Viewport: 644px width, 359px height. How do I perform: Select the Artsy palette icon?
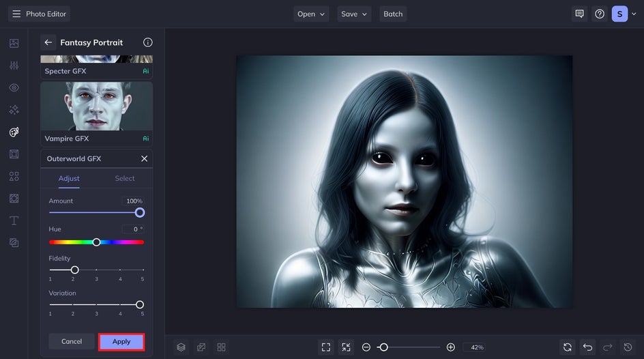[14, 132]
